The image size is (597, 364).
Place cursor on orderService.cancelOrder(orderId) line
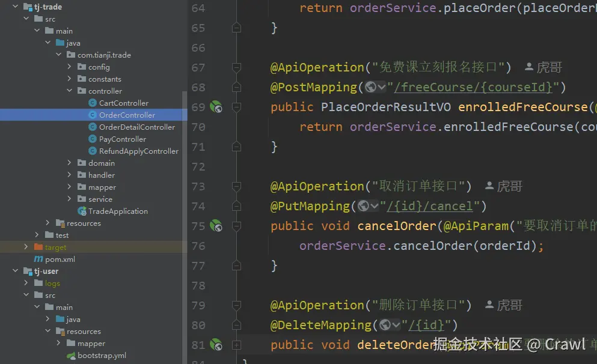[421, 246]
